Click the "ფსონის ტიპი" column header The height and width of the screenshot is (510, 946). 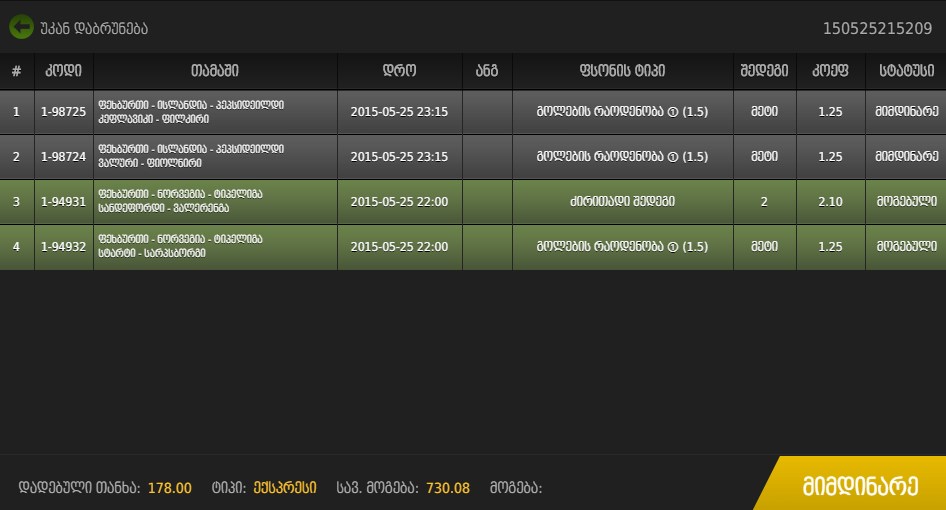tap(622, 71)
